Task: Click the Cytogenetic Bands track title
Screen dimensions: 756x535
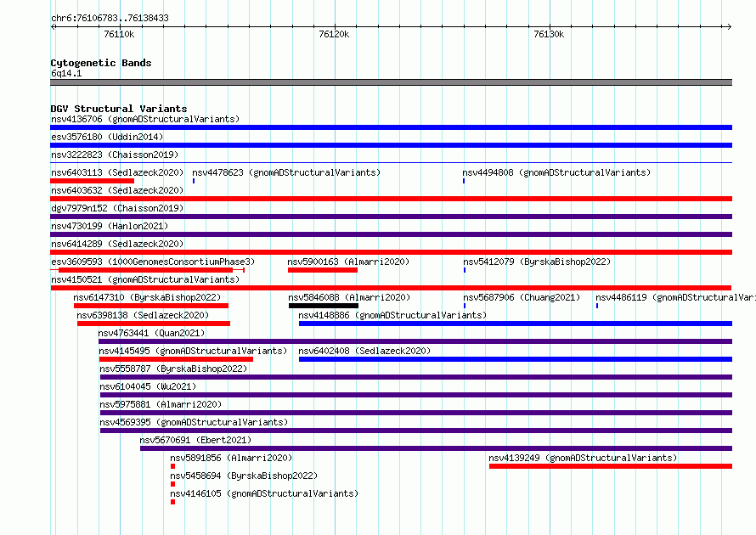Action: pyautogui.click(x=101, y=63)
